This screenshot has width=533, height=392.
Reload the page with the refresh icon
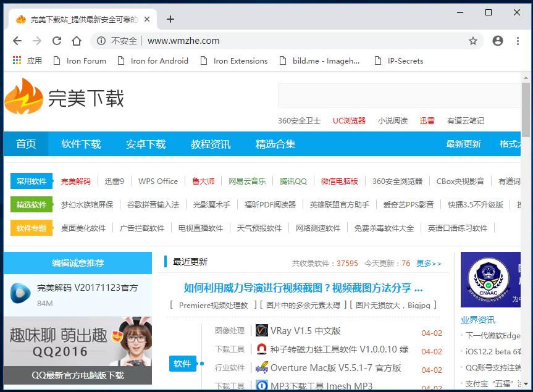(57, 41)
